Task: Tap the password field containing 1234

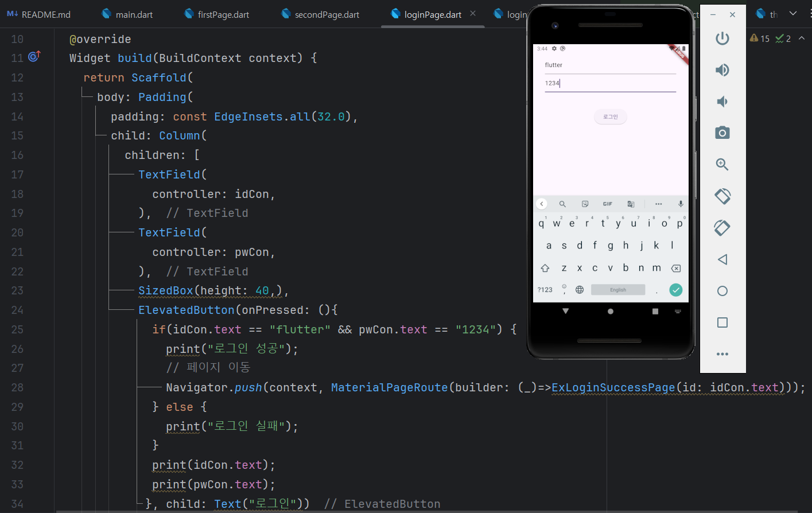Action: [x=611, y=84]
